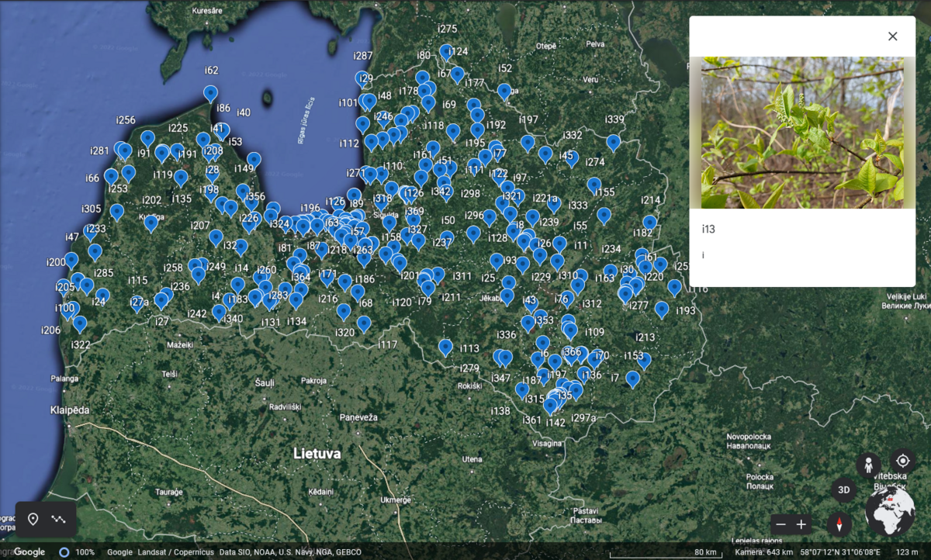Close the i13 info card
931x560 pixels.
(x=892, y=36)
